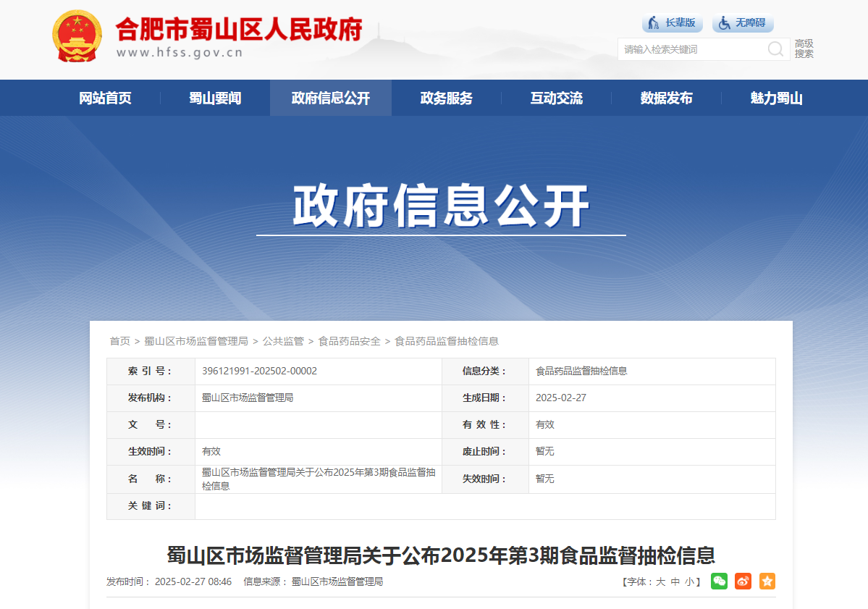Open the 蜀山要闻 menu item
This screenshot has height=609, width=868.
point(215,98)
